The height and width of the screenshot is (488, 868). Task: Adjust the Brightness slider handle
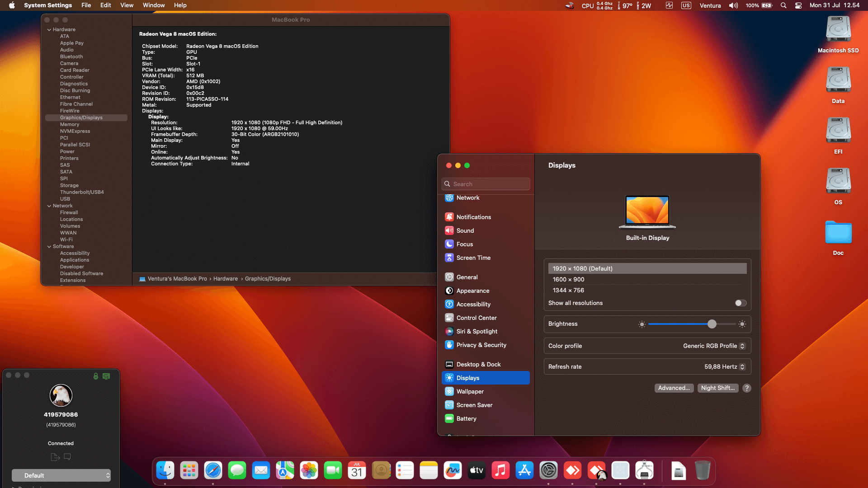tap(712, 324)
